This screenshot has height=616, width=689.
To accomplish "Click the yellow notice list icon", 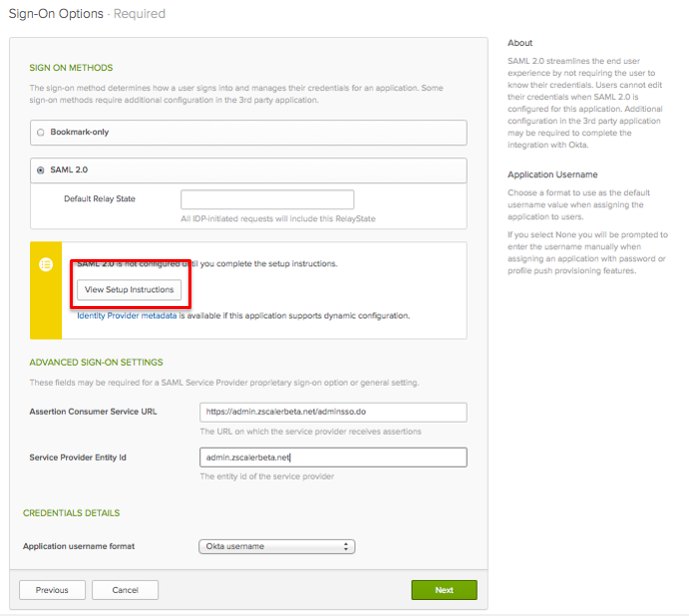I will (x=45, y=264).
